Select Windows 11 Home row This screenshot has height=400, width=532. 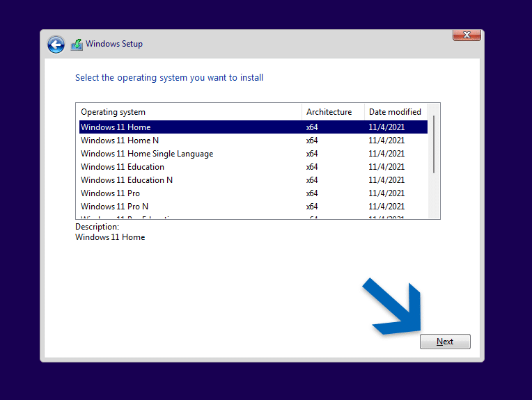pos(253,127)
